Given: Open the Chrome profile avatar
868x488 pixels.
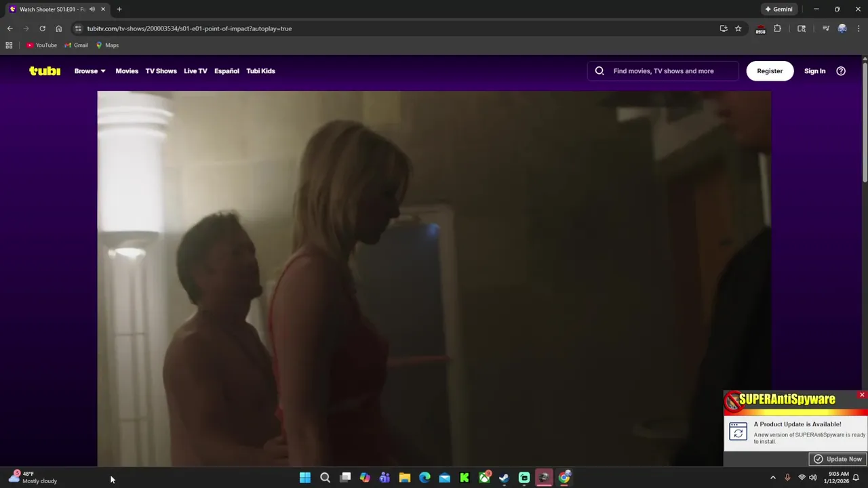Looking at the screenshot, I should 842,28.
